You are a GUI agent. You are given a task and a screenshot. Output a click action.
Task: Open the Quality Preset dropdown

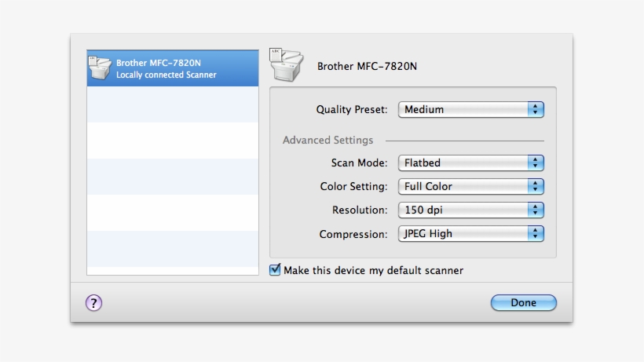(471, 110)
